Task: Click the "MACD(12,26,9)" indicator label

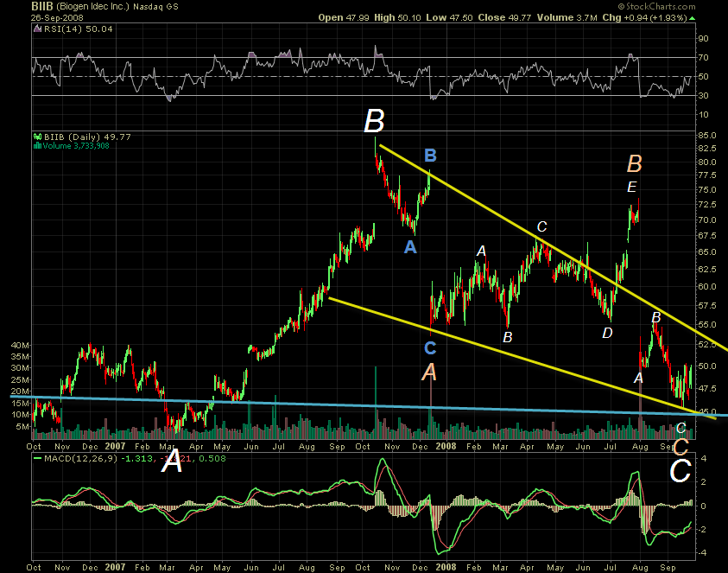Action: (x=81, y=459)
